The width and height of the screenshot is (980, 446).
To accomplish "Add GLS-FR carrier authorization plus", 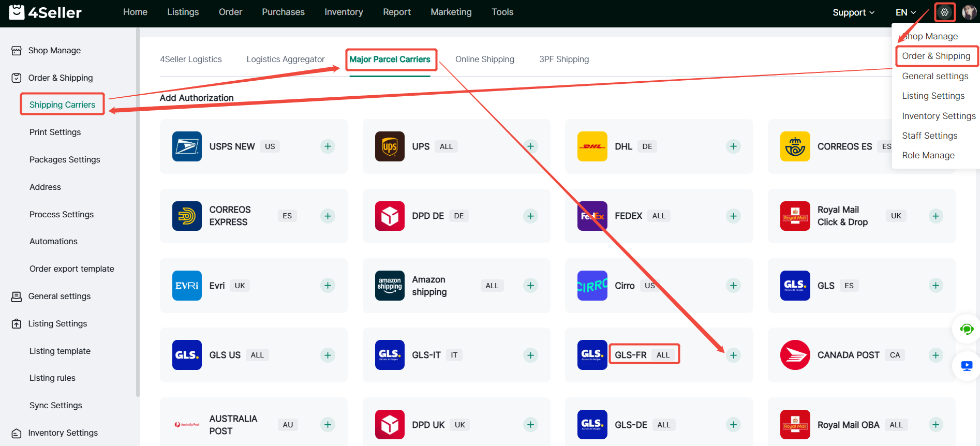I will pos(733,355).
